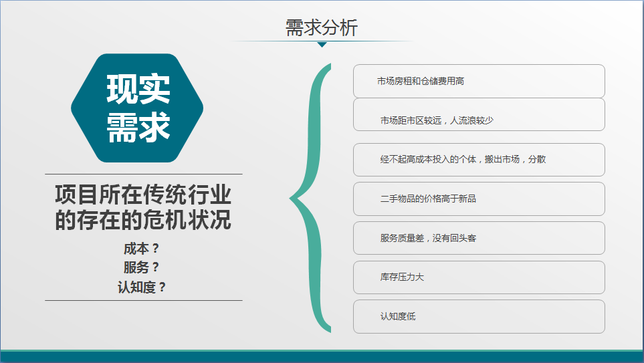The image size is (644, 363).
Task: Select the box 二手物品的价格高于新品
Action: 479,199
